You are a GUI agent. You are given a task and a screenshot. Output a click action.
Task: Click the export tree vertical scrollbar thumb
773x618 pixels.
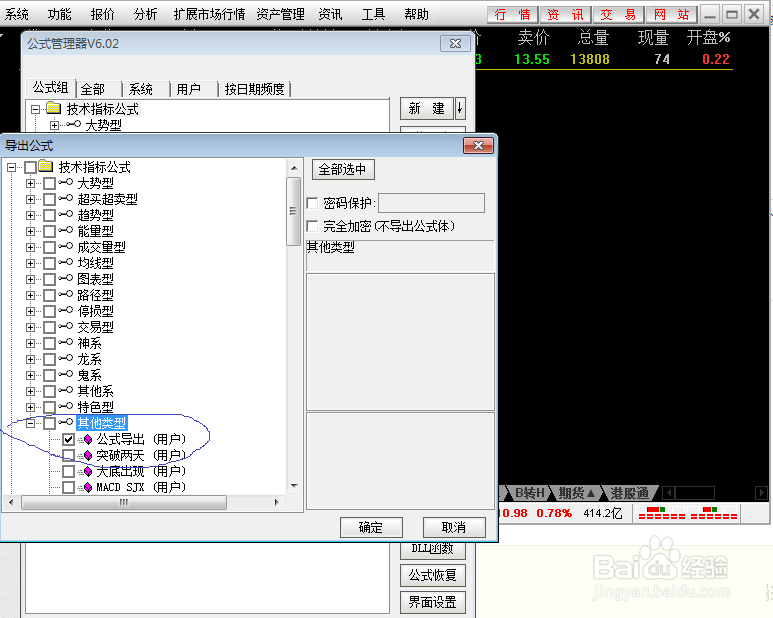click(293, 211)
